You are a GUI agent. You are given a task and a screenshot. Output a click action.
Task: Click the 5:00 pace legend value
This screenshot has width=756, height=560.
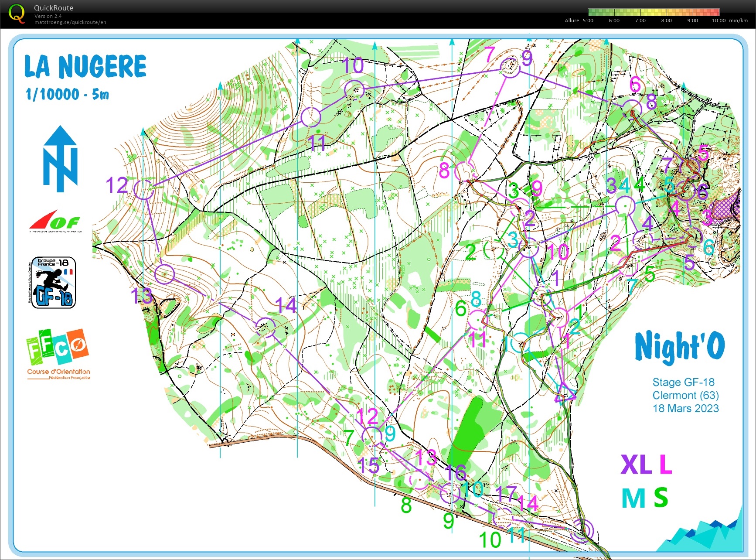click(588, 20)
